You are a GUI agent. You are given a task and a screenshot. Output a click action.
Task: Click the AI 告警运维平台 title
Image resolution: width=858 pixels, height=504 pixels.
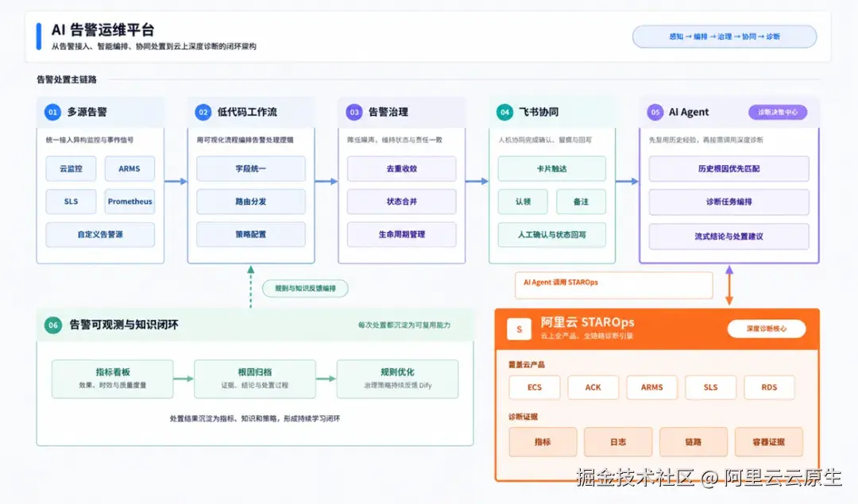pos(102,30)
